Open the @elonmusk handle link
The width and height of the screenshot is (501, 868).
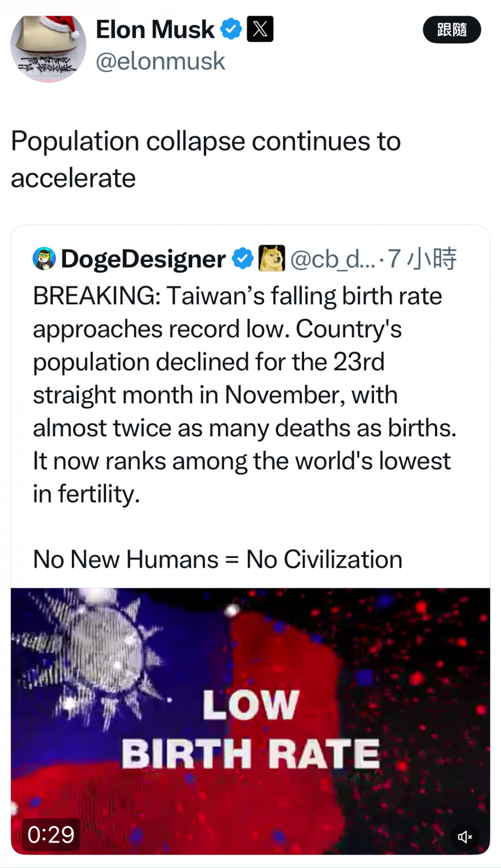point(160,61)
